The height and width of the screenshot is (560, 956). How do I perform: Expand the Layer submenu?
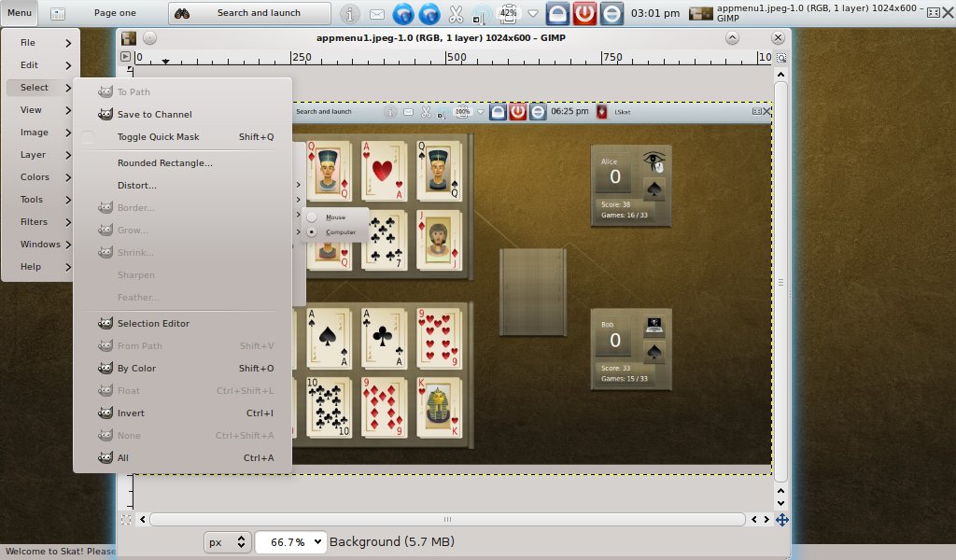pyautogui.click(x=42, y=155)
